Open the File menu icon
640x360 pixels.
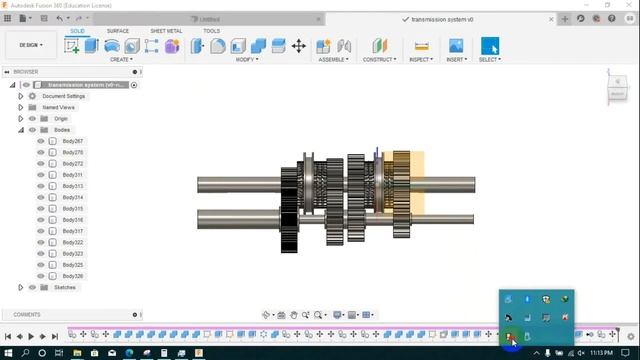pyautogui.click(x=24, y=18)
